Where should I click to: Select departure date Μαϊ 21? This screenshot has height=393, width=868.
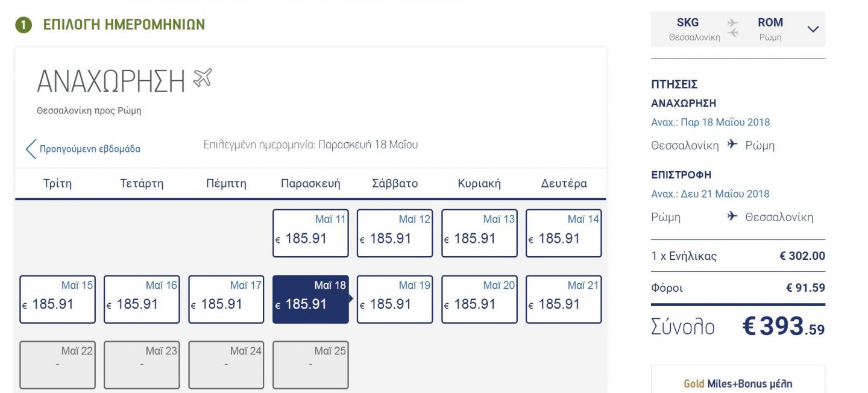click(x=564, y=300)
